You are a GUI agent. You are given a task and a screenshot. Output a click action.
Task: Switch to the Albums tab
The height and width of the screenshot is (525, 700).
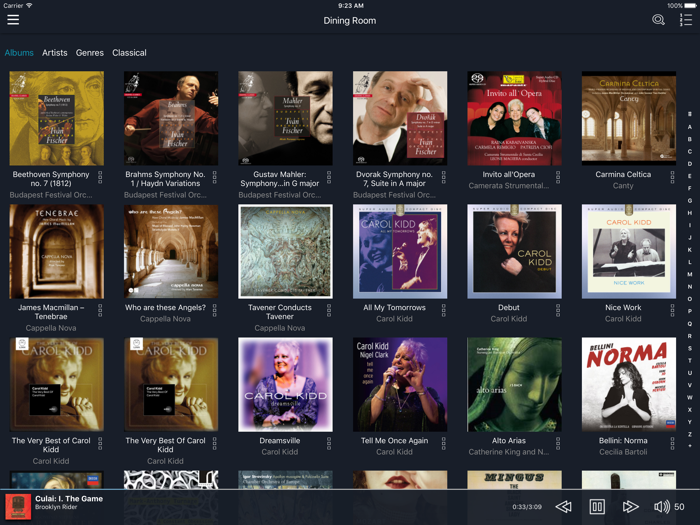tap(19, 53)
